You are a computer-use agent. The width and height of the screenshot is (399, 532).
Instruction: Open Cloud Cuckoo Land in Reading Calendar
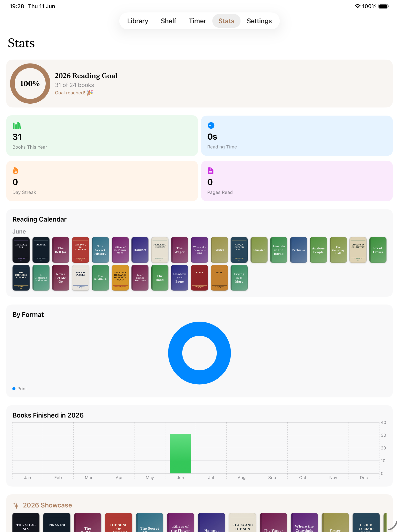(x=239, y=250)
